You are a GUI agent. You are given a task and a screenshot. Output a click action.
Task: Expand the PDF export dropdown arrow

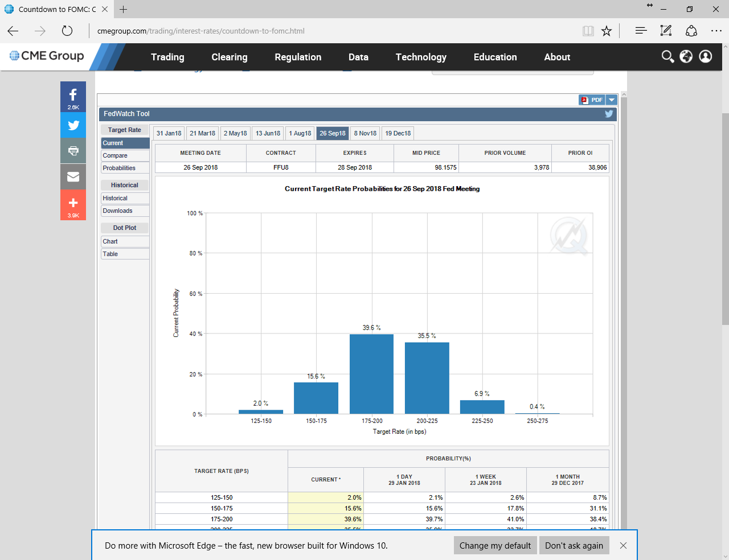tap(612, 100)
